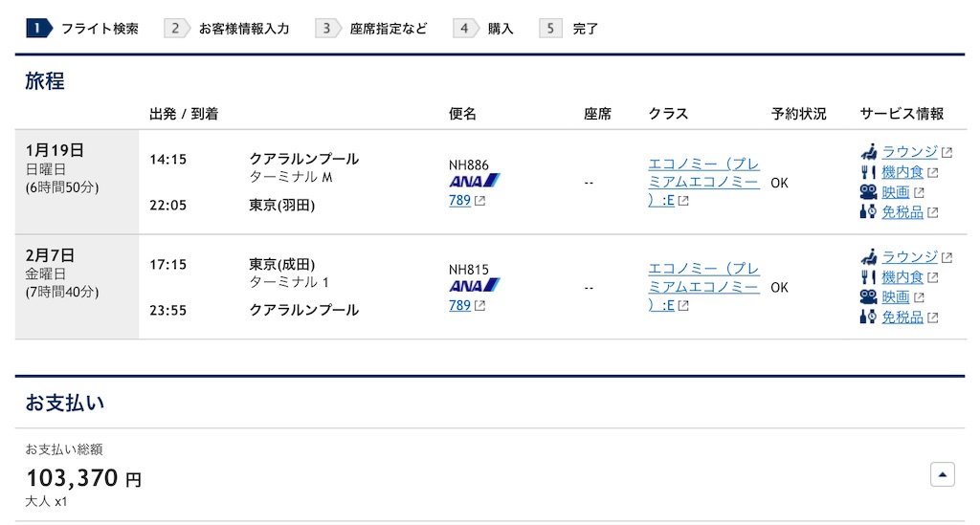Open ラウンジ link for February 7 flight
Image resolution: width=980 pixels, height=525 pixels.
click(x=909, y=256)
